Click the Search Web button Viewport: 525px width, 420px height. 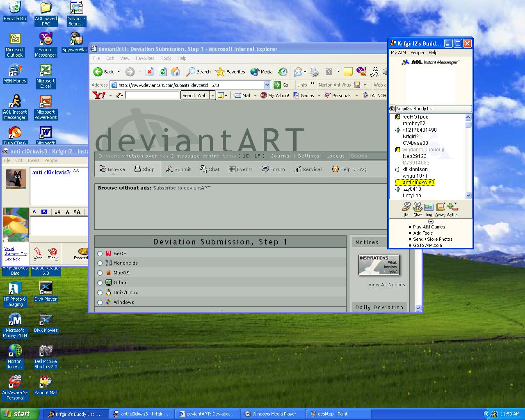[194, 96]
